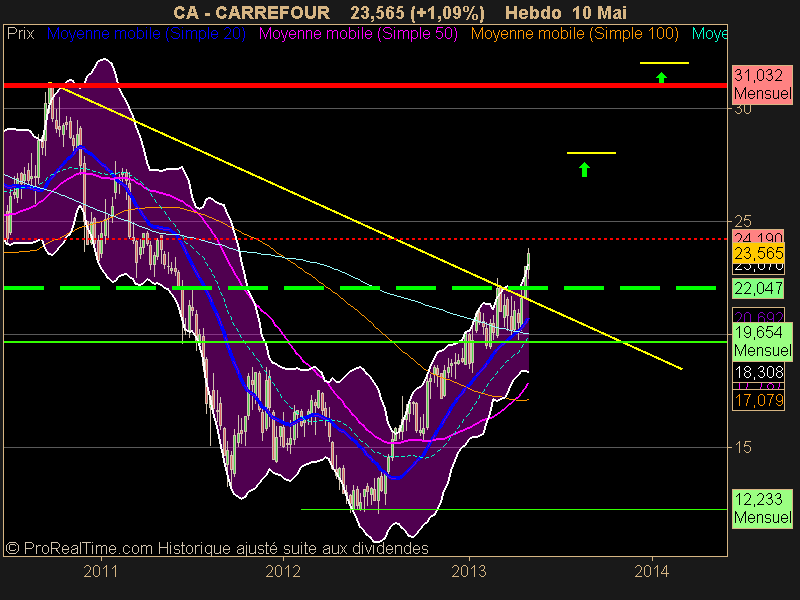Image resolution: width=800 pixels, height=600 pixels.
Task: Click the red '31,032 Mensuel' price label
Action: pyautogui.click(x=762, y=84)
